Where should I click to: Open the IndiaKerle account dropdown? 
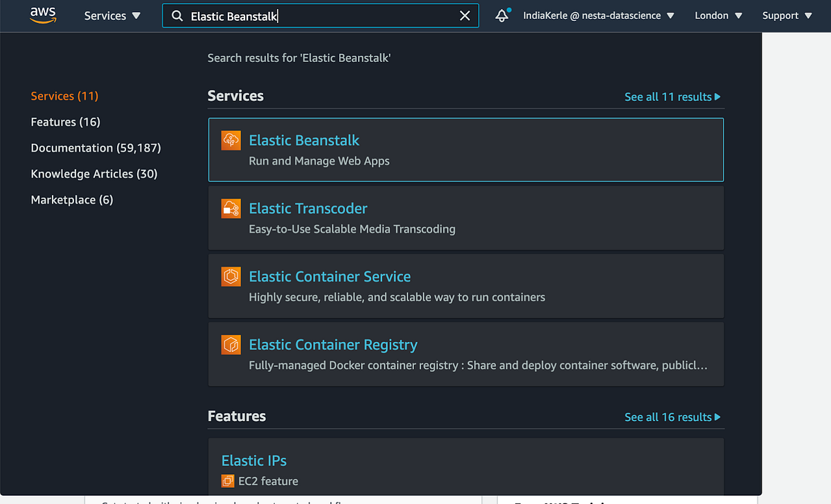pyautogui.click(x=598, y=16)
